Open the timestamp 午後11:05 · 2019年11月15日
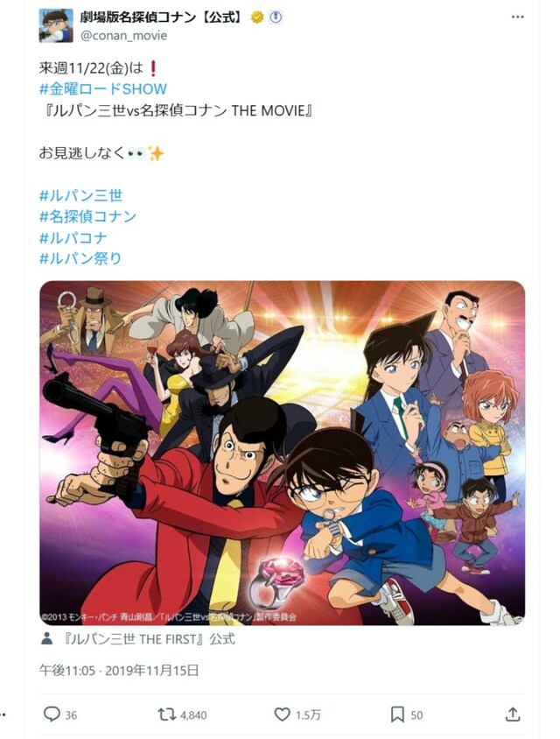The height and width of the screenshot is (739, 560). pos(119,670)
